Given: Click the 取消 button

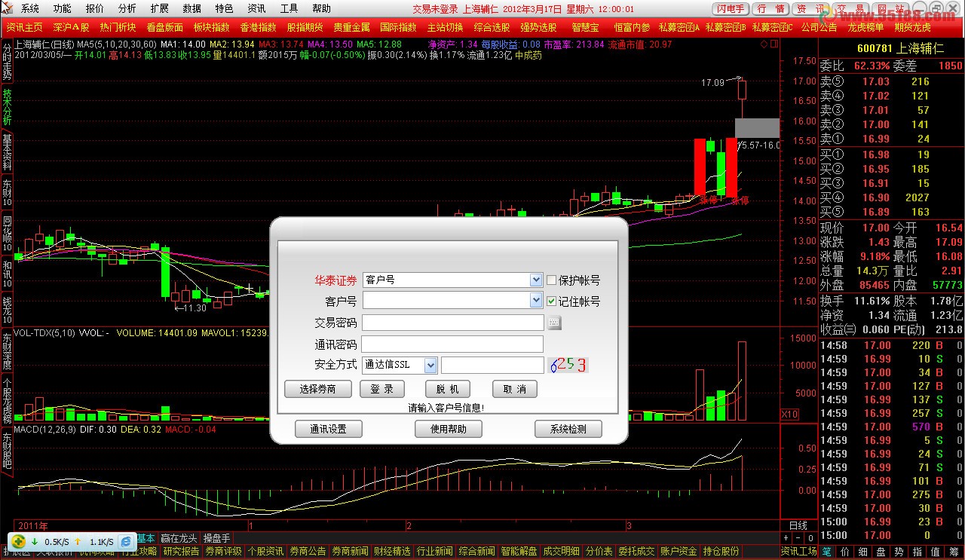Looking at the screenshot, I should pos(514,389).
